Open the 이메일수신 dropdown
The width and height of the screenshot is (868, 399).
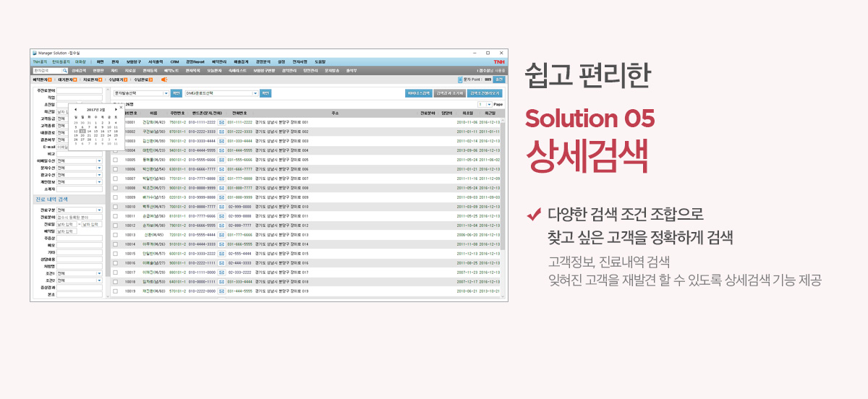(80, 161)
